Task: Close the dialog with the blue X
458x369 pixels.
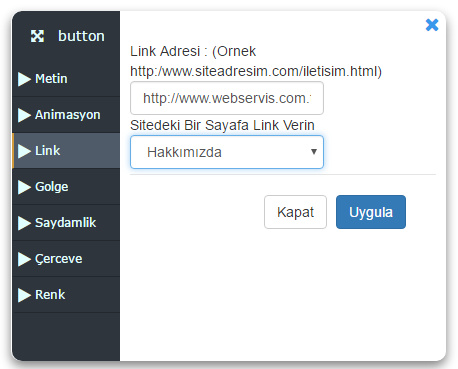Action: [432, 25]
